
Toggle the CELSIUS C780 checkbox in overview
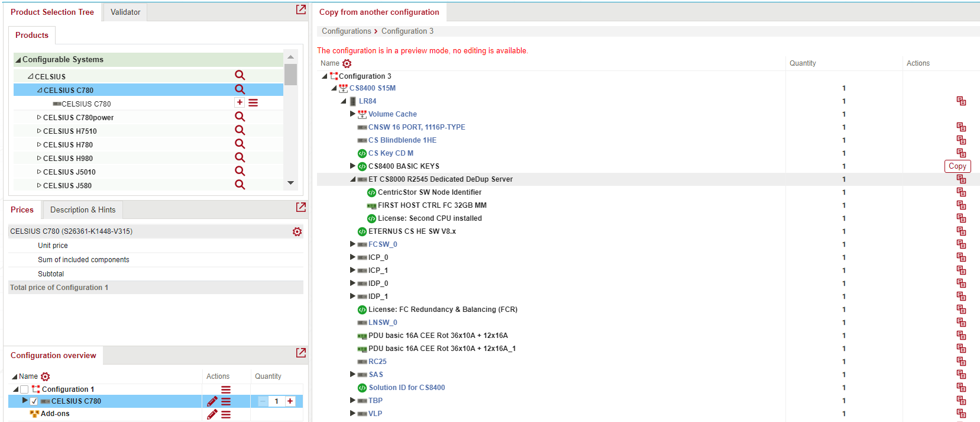click(34, 401)
